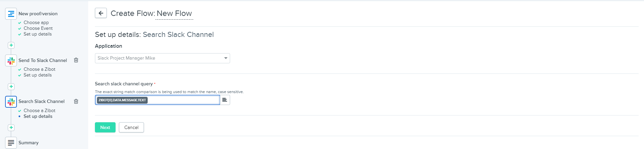644x149 pixels.
Task: Open the Application dropdown
Action: point(162,58)
